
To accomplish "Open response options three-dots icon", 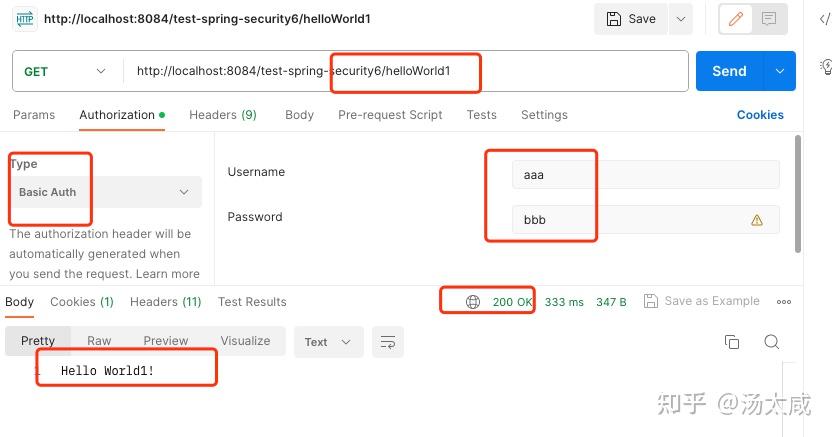I will coord(784,302).
